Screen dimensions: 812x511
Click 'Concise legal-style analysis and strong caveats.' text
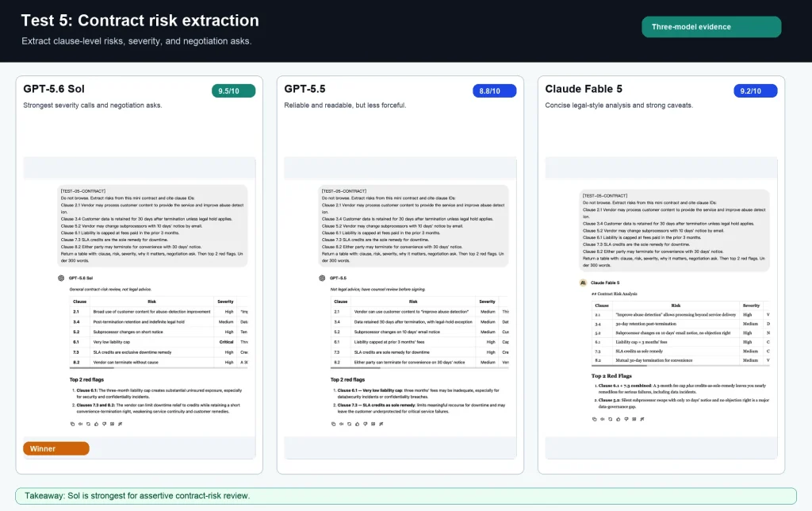click(x=619, y=106)
